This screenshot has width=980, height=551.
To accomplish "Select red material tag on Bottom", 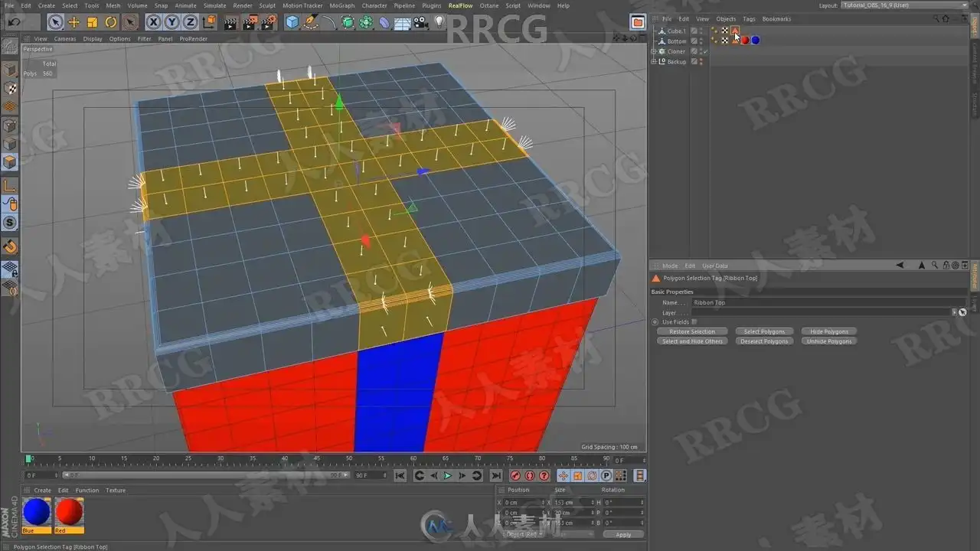I will point(745,41).
